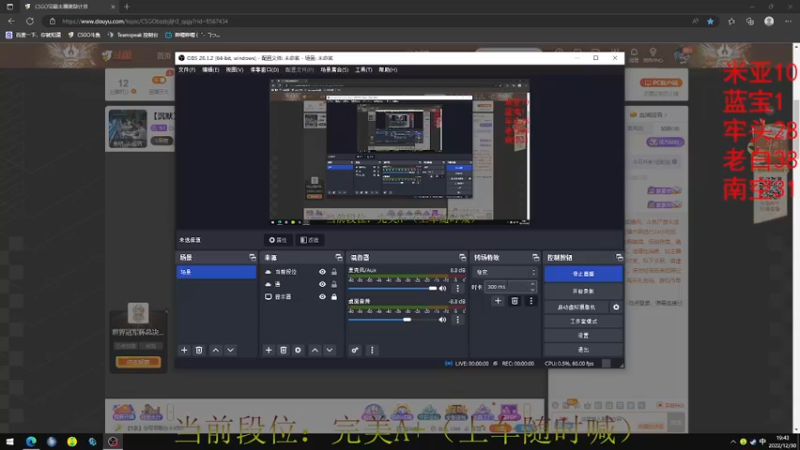Toggle visibility eye for second cloud source
Viewport: 800px width, 450px height.
pos(322,284)
